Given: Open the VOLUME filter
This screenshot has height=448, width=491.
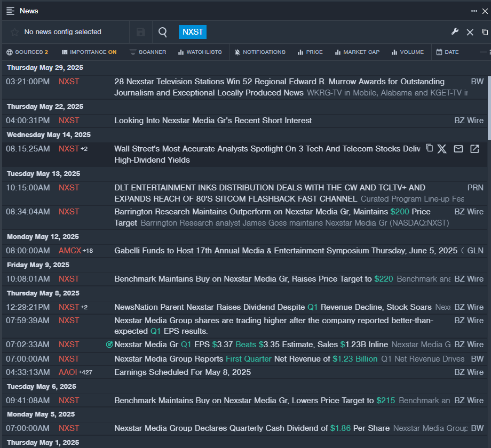Looking at the screenshot, I should point(408,52).
